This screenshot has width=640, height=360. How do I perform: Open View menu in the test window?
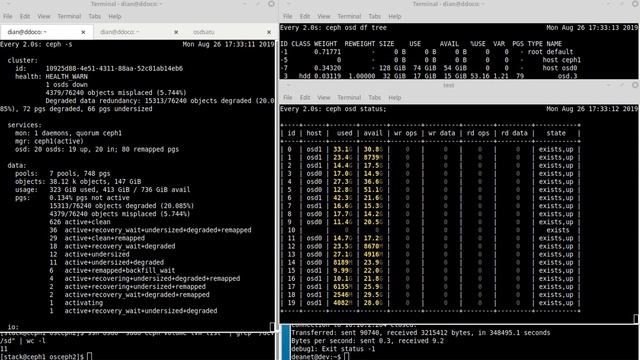pos(324,98)
